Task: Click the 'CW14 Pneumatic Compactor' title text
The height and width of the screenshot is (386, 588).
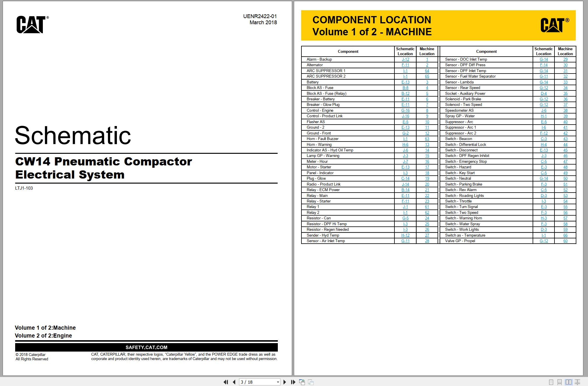Action: tap(103, 161)
